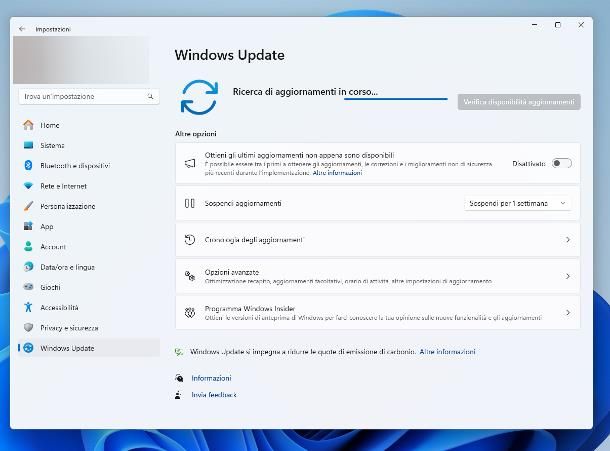Open the Sospendi per 1 settimana dropdown
Screen dimensions: 610x451
coord(517,203)
